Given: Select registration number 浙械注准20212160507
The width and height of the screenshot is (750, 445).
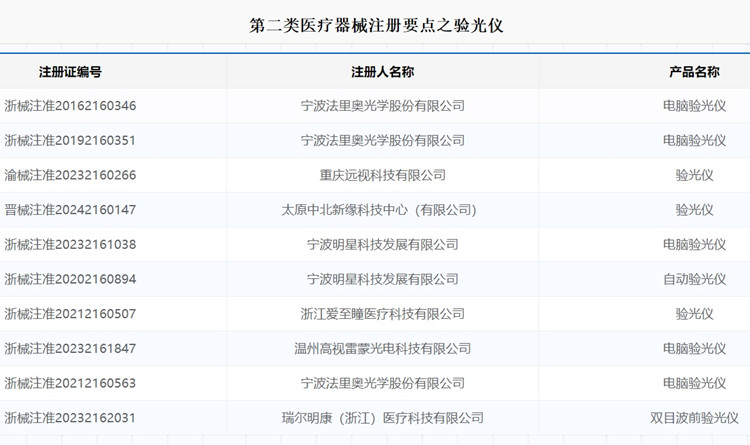Looking at the screenshot, I should 70,314.
